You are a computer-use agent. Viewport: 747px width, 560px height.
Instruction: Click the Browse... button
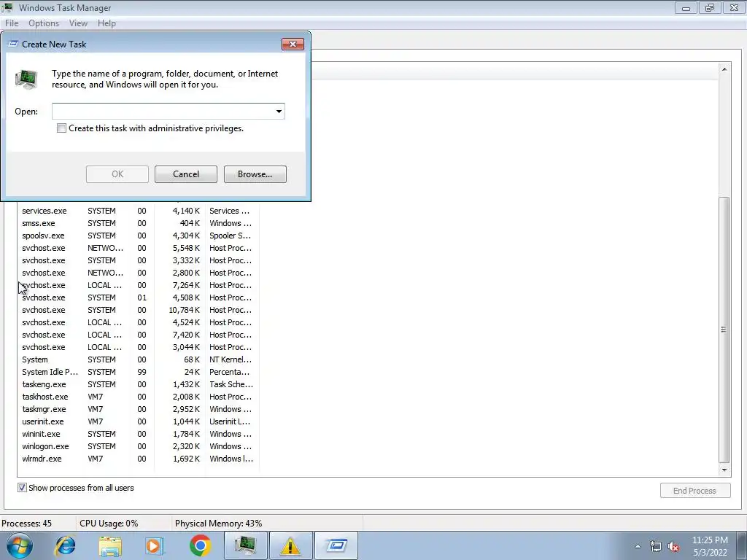click(x=255, y=174)
